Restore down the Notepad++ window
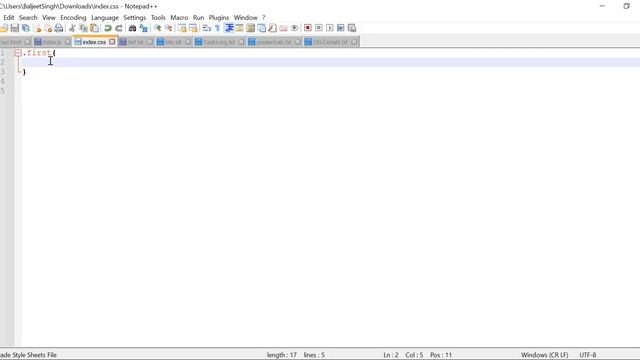640x360 pixels. click(627, 6)
